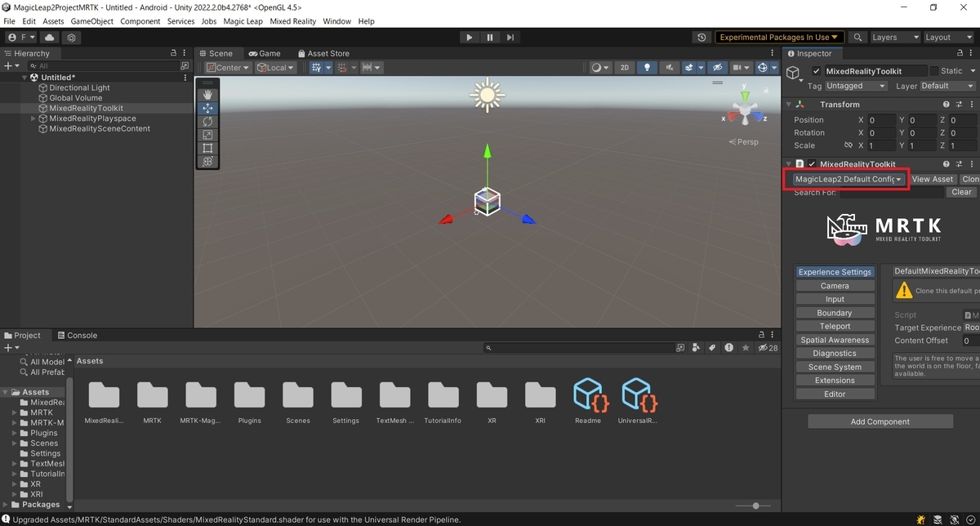Toggle hidden packages visibility showing 28
Screen dimensions: 980x526
point(768,348)
